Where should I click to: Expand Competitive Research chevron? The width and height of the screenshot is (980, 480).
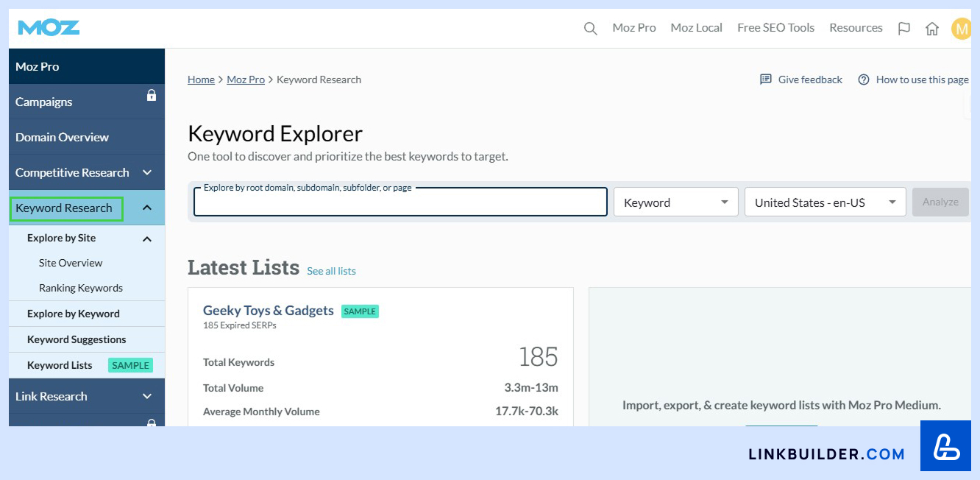pyautogui.click(x=147, y=172)
